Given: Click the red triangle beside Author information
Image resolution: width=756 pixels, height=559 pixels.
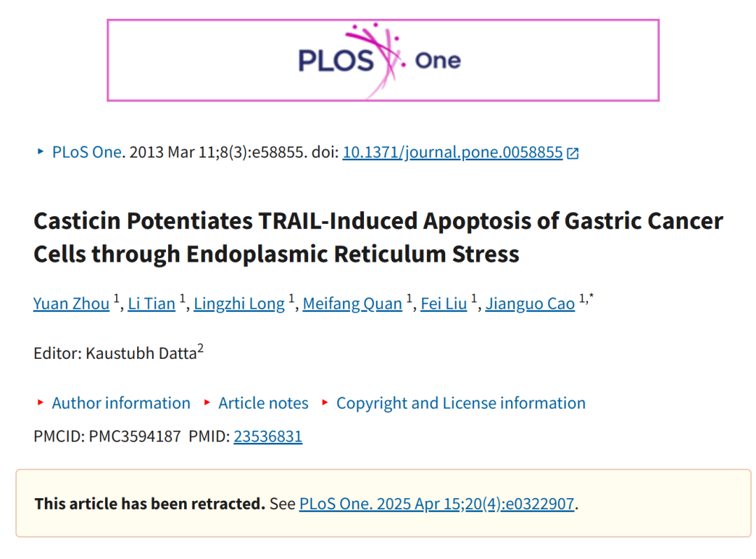Looking at the screenshot, I should point(41,402).
